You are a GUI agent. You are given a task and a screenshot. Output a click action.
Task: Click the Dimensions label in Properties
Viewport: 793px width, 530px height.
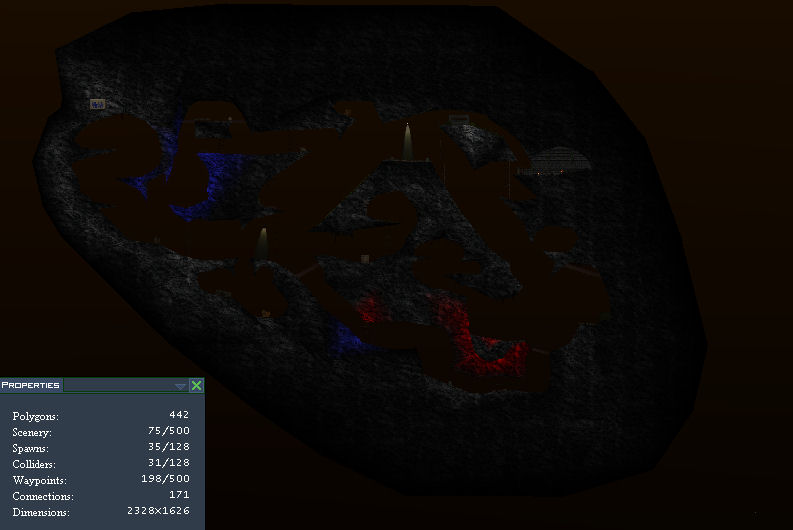pos(41,513)
